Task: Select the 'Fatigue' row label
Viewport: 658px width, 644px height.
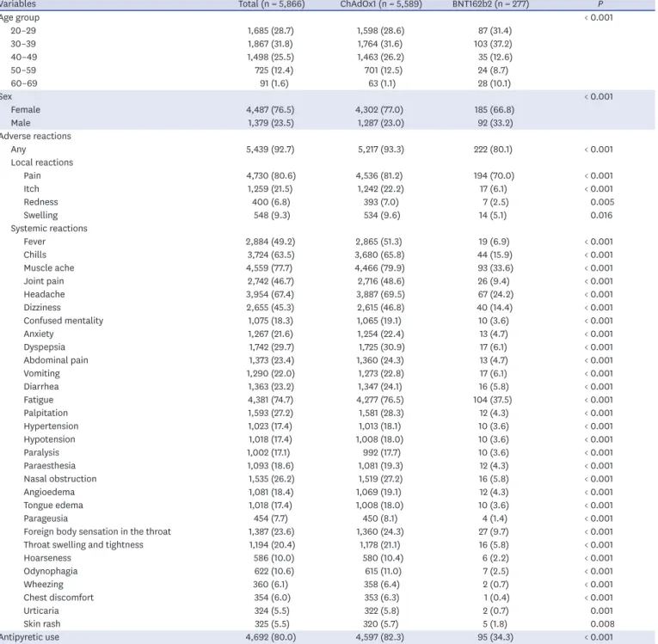Action: pos(38,400)
